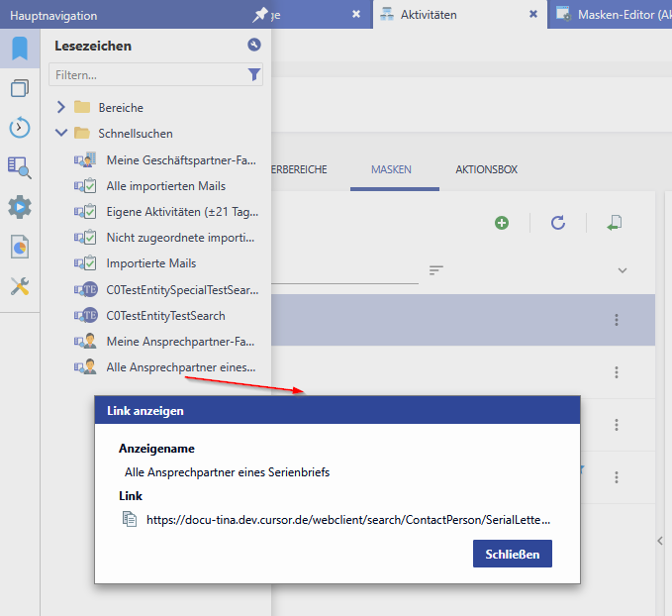Collapse the Schnellsuchen folder
The image size is (672, 616).
pyautogui.click(x=61, y=133)
